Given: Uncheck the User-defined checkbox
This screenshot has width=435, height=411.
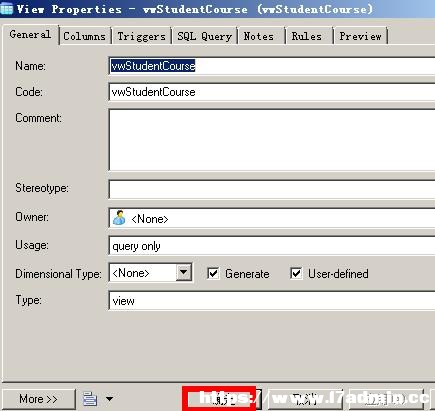Looking at the screenshot, I should pyautogui.click(x=296, y=274).
